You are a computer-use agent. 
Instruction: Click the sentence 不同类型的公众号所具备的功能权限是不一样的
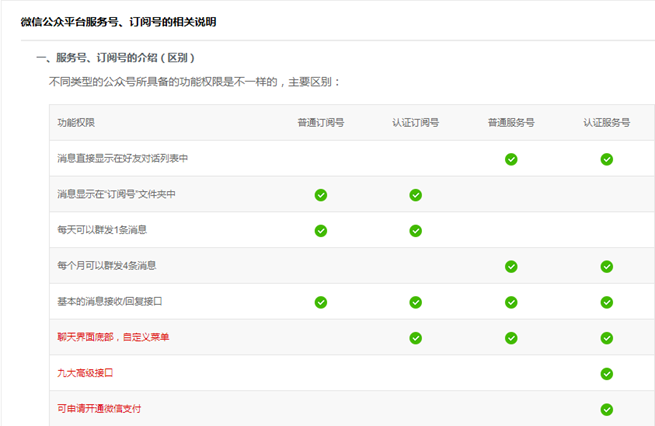point(163,82)
